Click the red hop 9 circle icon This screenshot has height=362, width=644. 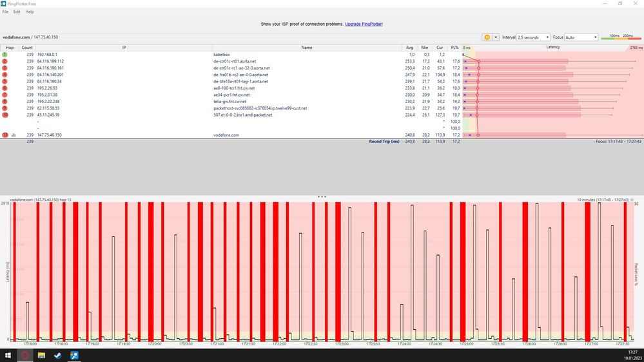tap(5, 108)
